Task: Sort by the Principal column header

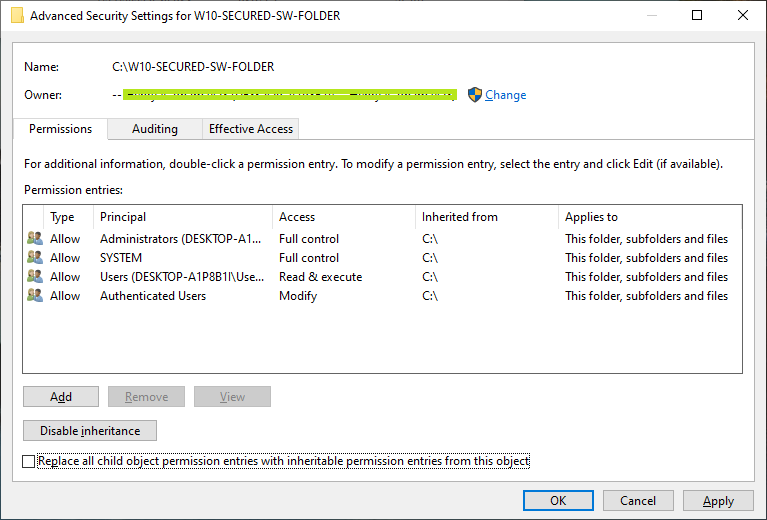Action: coord(182,217)
